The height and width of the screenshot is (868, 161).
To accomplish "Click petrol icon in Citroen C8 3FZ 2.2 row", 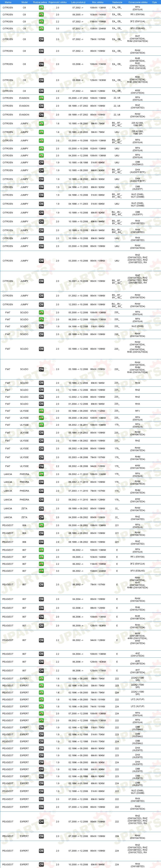I will (x=41, y=22).
